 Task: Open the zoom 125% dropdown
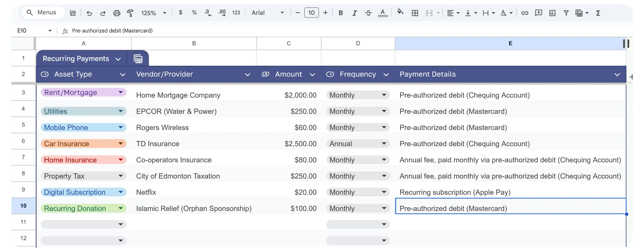154,13
